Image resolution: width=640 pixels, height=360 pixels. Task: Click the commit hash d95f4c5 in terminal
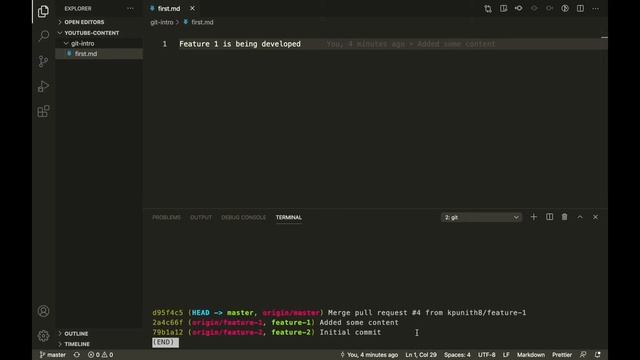(x=168, y=313)
